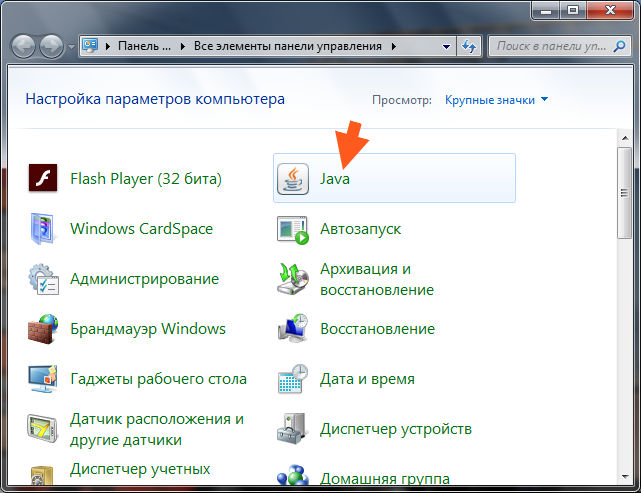The image size is (641, 493).
Task: Click the Панель ... breadcrumb segment
Action: pyautogui.click(x=144, y=46)
